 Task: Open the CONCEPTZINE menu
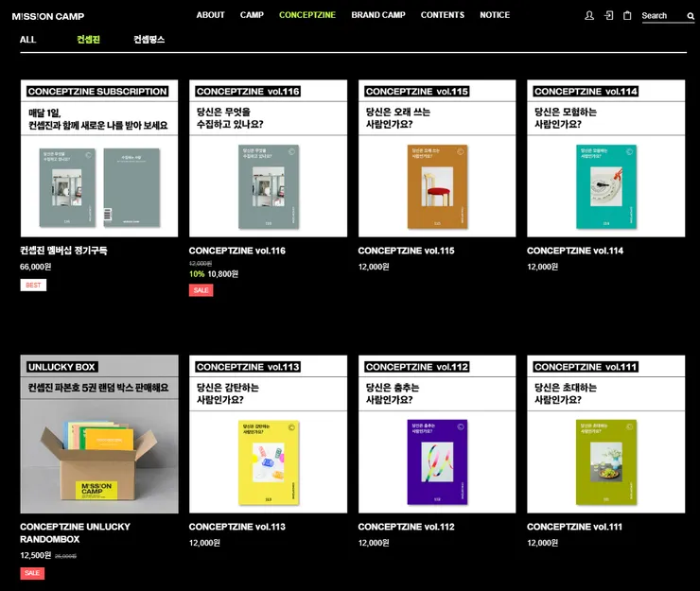(307, 15)
